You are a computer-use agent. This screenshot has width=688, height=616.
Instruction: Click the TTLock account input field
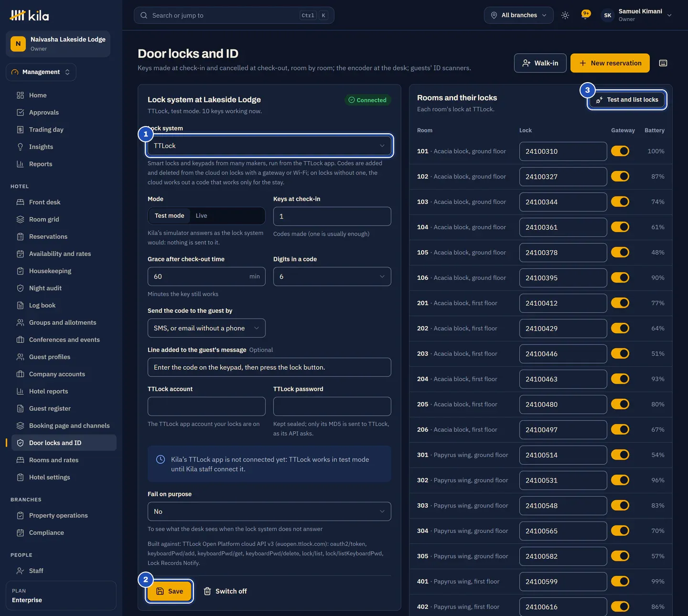click(206, 406)
